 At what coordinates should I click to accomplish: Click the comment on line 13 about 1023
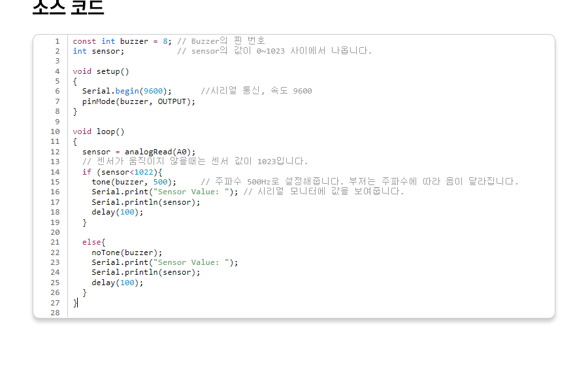pyautogui.click(x=195, y=162)
